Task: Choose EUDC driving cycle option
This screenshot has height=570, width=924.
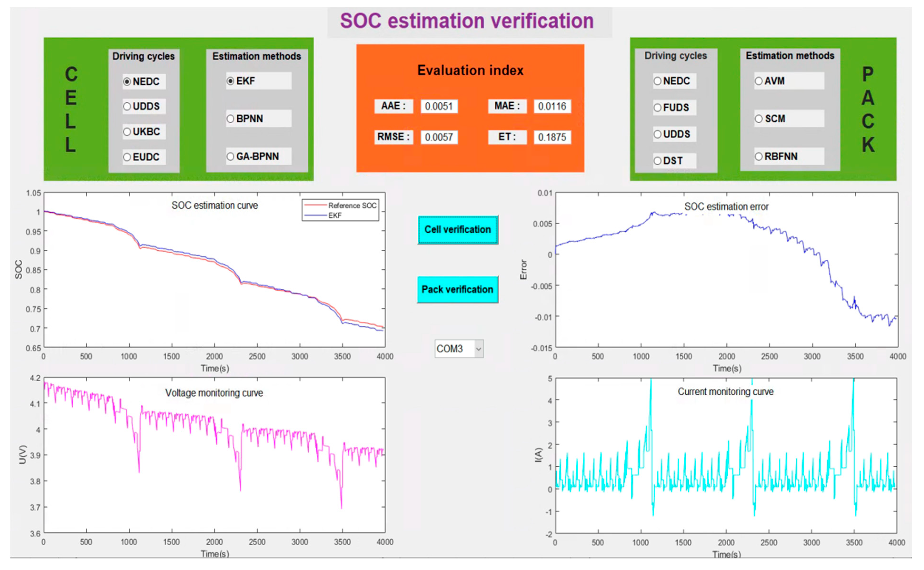Action: [127, 157]
